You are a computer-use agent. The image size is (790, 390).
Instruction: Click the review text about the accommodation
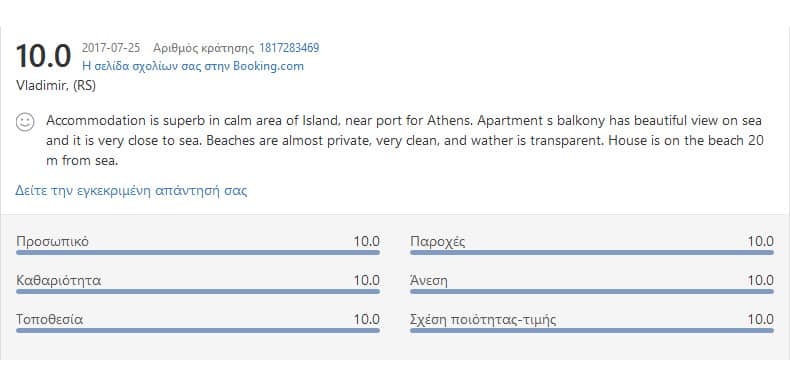[404, 141]
